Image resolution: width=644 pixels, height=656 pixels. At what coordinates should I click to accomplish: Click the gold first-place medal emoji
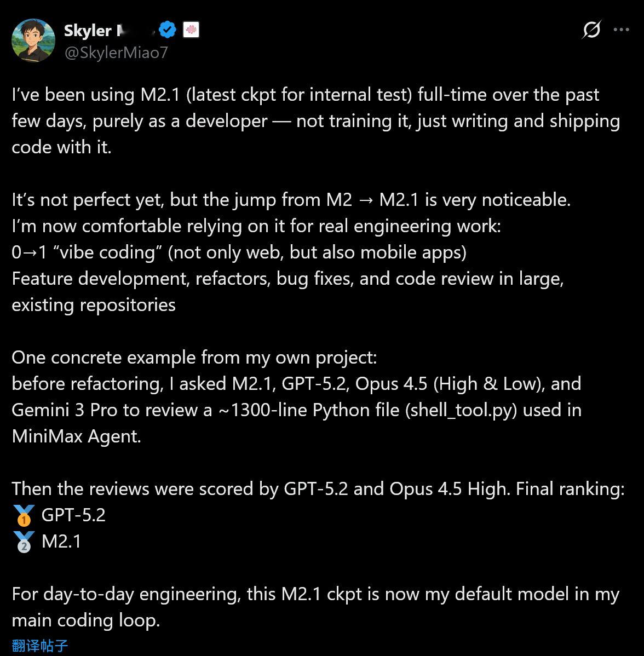[24, 515]
